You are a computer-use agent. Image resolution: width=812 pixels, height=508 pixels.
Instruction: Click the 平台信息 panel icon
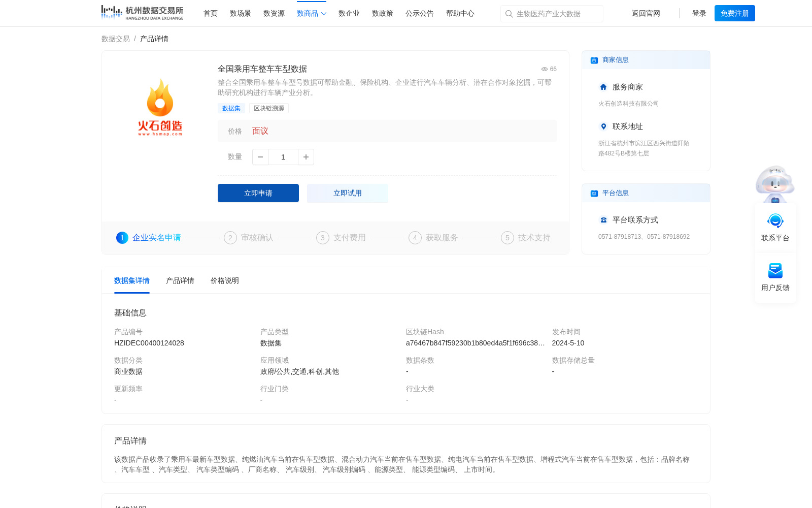pos(594,193)
